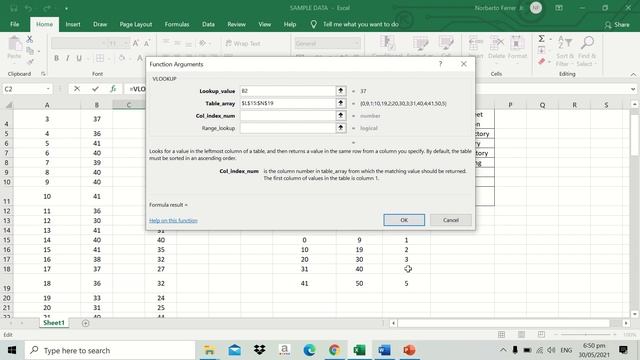Click the formula bar Cancel X icon
This screenshot has width=640, height=360.
coord(77,89)
